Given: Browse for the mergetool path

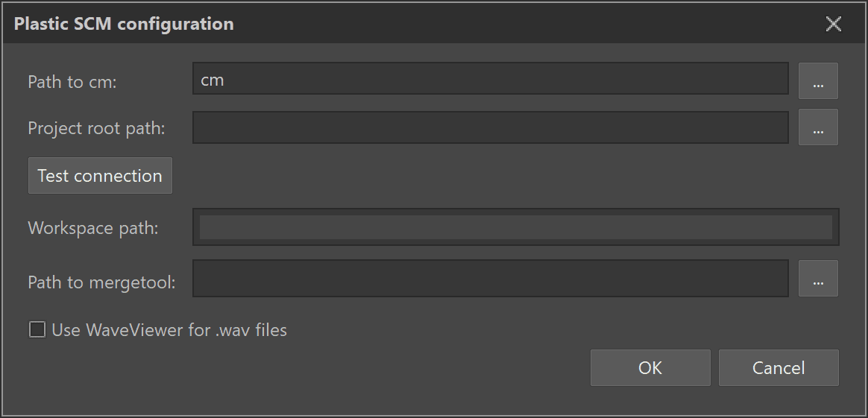Looking at the screenshot, I should tap(818, 279).
